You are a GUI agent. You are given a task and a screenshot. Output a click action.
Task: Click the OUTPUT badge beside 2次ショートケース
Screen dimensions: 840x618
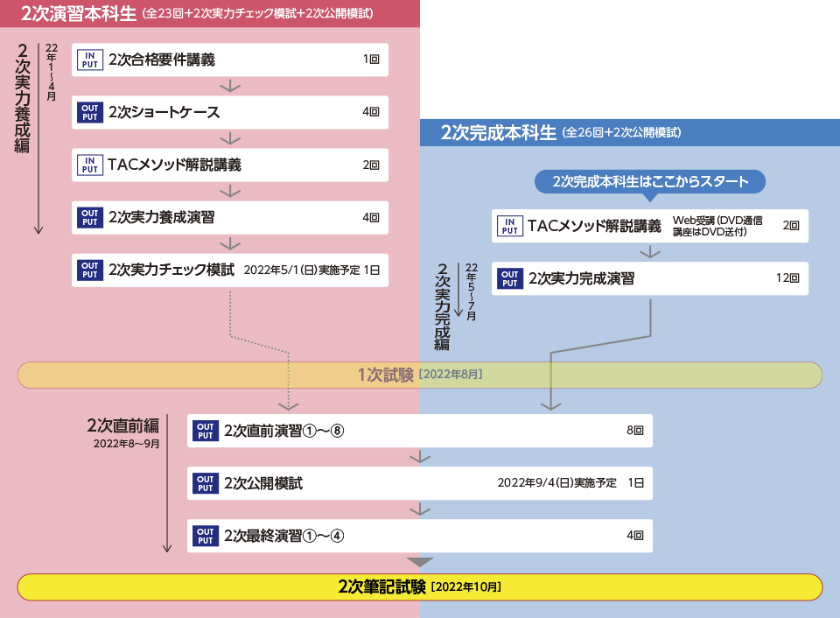click(89, 112)
